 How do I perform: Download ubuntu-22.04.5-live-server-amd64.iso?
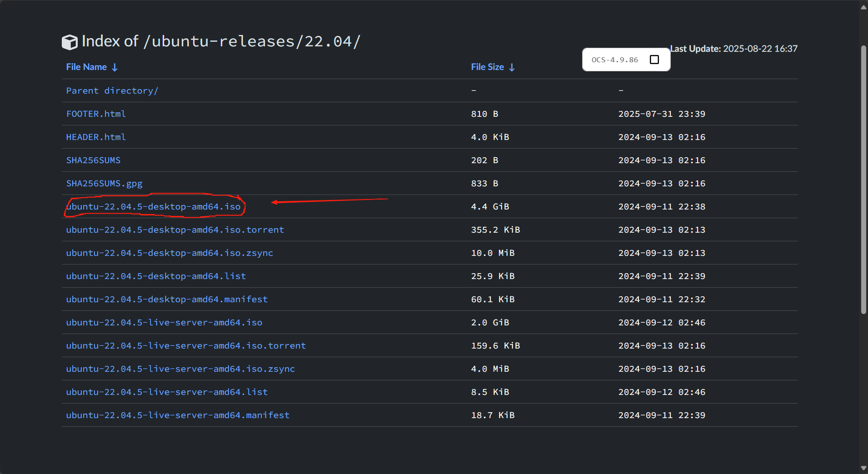[164, 322]
